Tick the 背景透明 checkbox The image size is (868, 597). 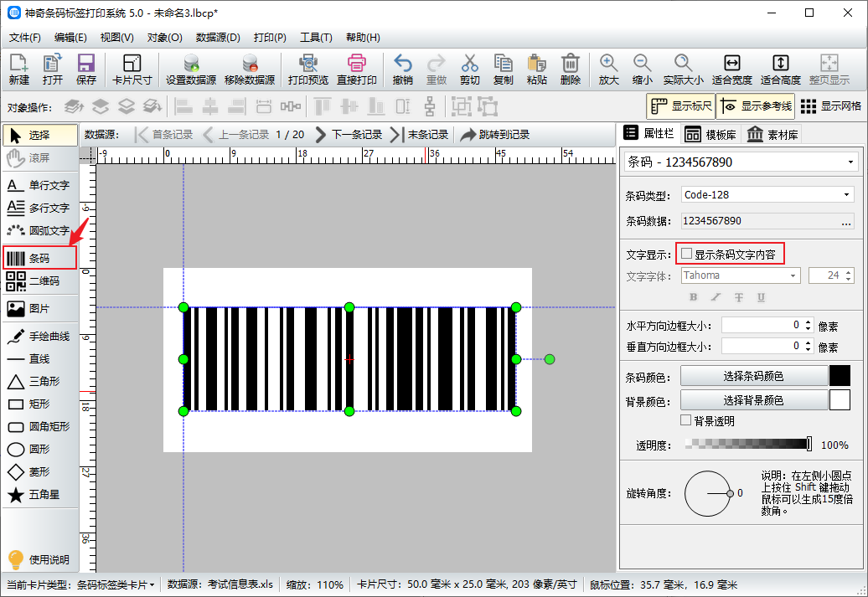[686, 420]
